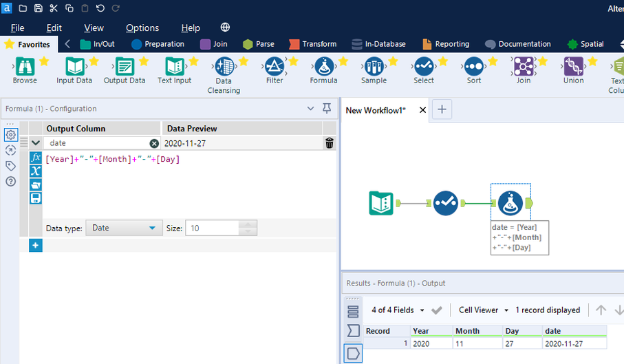Open the configuration gear tab
Screen dimensions: 624x364
[11, 135]
